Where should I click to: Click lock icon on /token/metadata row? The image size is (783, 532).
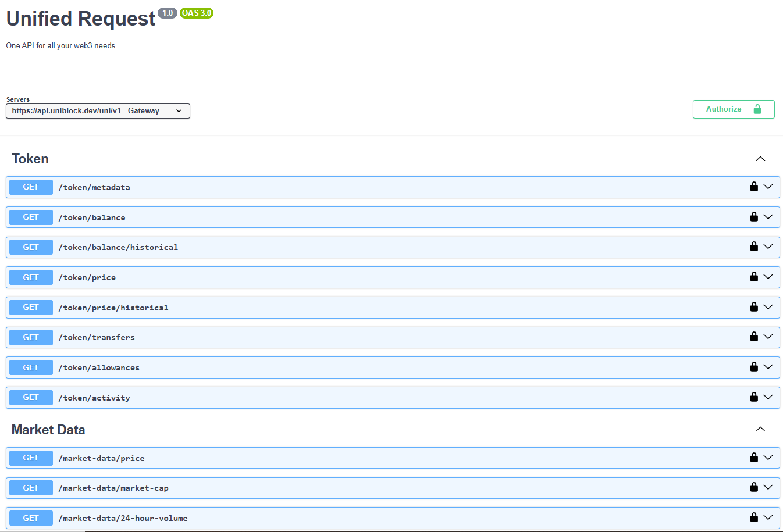coord(754,187)
